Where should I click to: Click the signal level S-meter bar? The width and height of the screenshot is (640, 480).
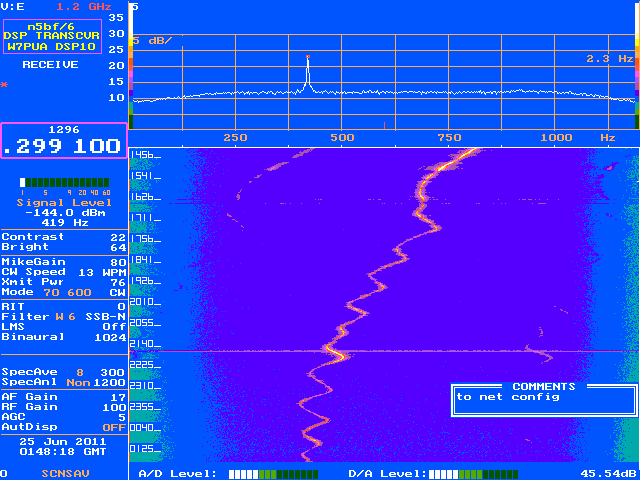point(64,182)
